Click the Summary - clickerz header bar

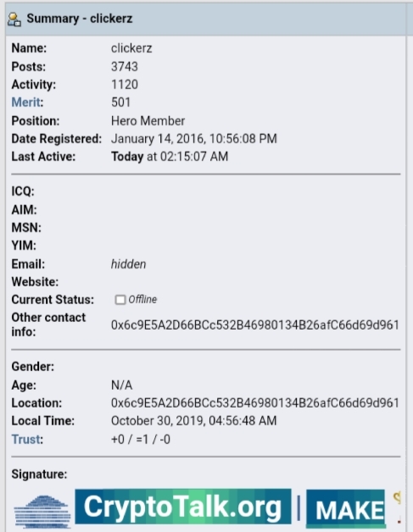coord(206,19)
